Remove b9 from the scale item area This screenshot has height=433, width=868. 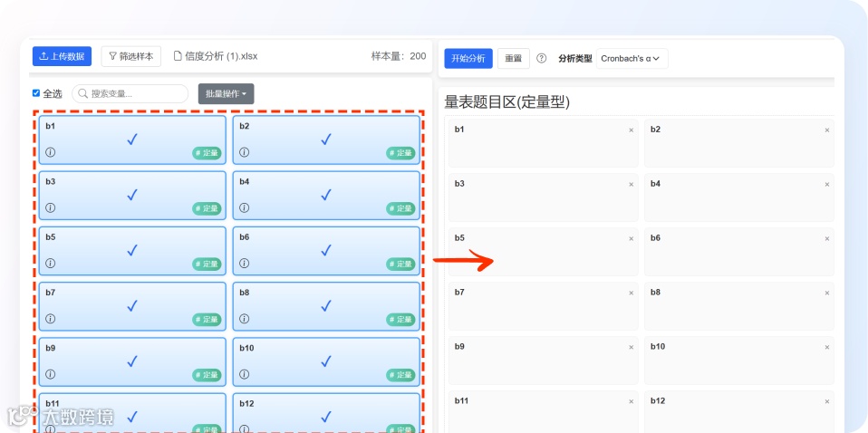coord(632,348)
